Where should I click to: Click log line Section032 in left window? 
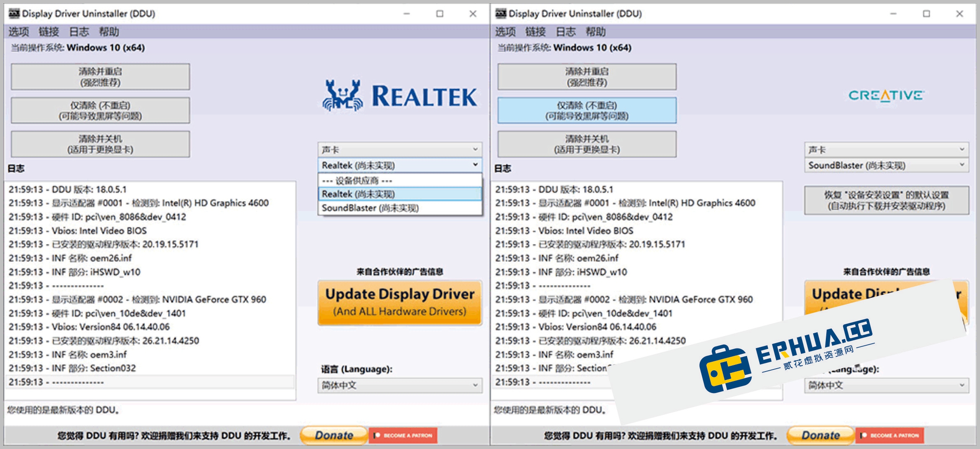click(x=72, y=368)
